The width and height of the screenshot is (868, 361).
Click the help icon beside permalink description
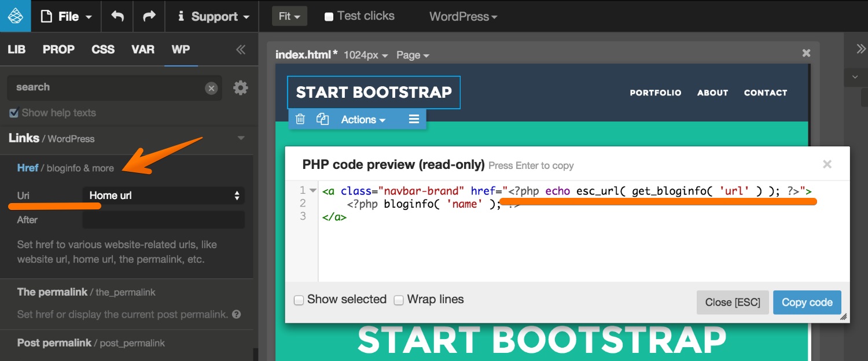coord(236,315)
